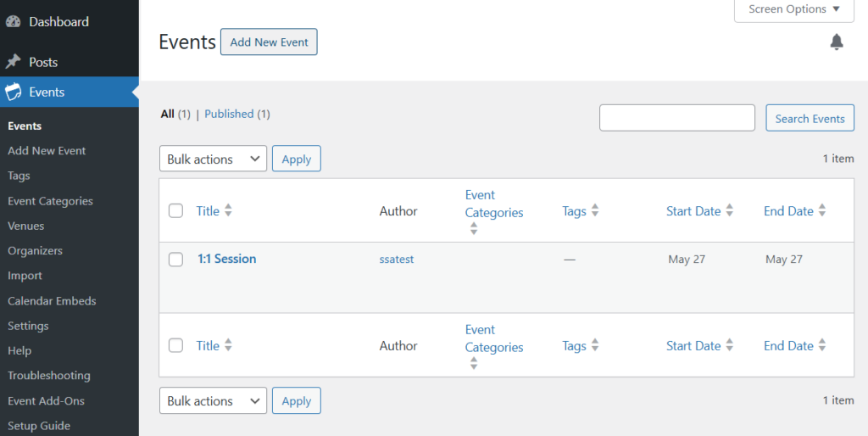Screen dimensions: 868x436
Task: Select the Events top-level sidebar menu
Action: tap(70, 92)
